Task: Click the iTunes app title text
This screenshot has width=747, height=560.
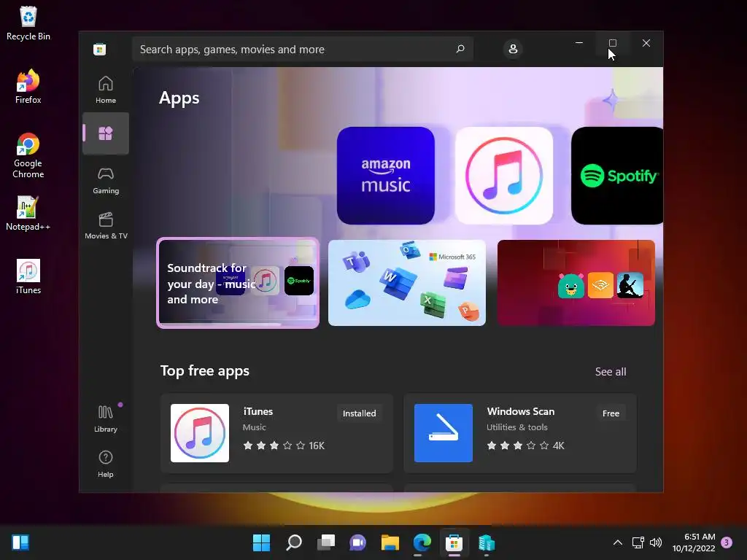Action: point(258,411)
